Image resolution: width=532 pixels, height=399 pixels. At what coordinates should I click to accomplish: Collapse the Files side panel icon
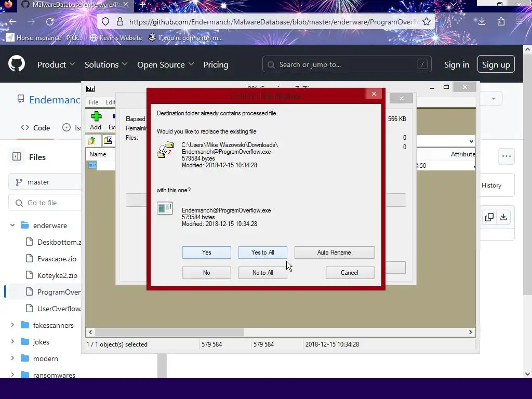pos(16,156)
